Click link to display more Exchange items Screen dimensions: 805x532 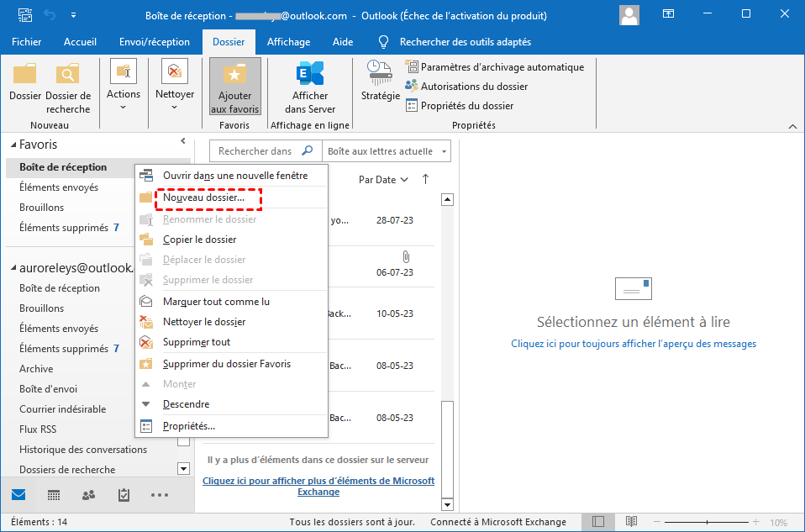coord(318,486)
